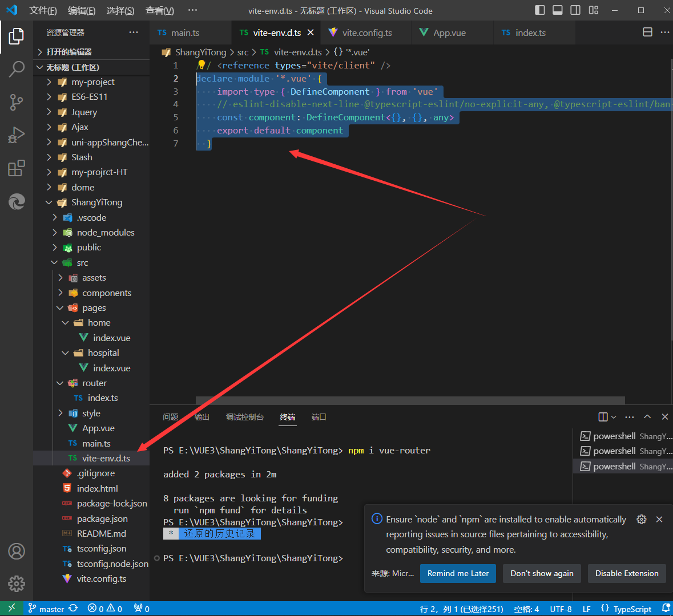Expand the components folder in src
Viewport: 673px width, 616px height.
106,293
